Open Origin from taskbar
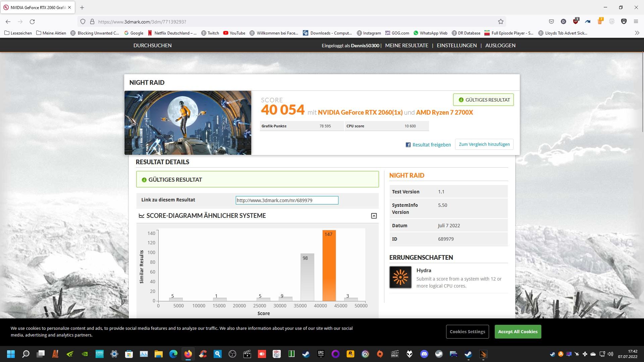644x362 pixels. 380,354
